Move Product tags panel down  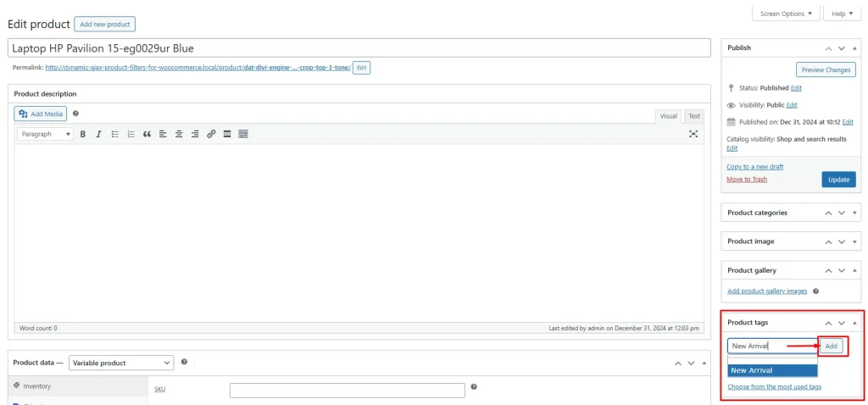pos(842,323)
